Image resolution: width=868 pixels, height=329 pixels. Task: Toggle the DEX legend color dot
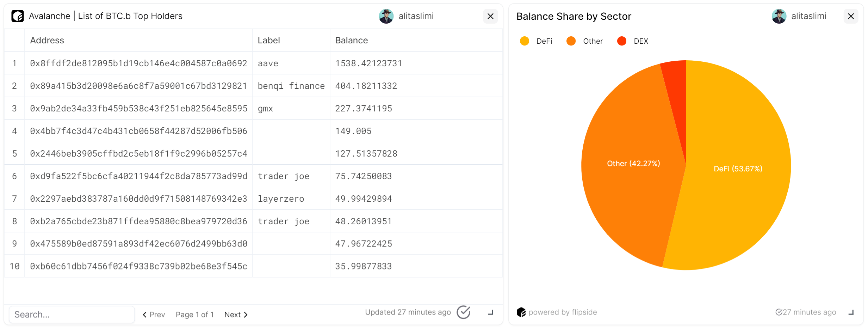[x=622, y=41]
